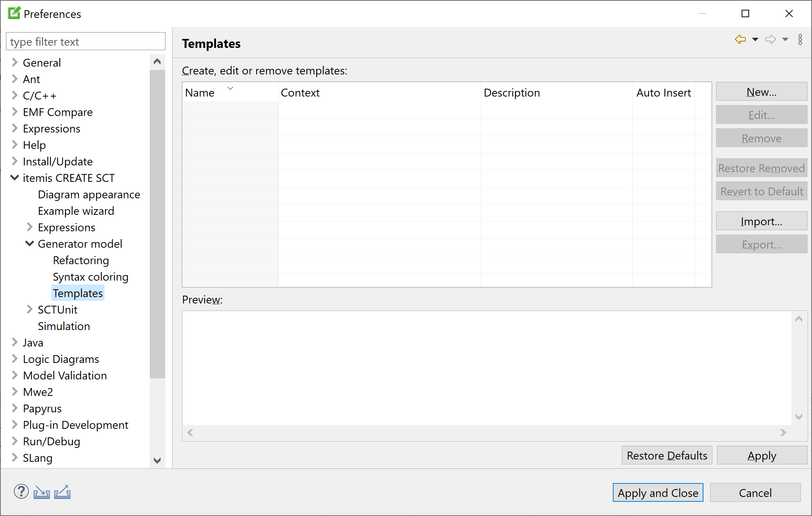Click the Import... templates button
This screenshot has height=516, width=812.
click(761, 221)
